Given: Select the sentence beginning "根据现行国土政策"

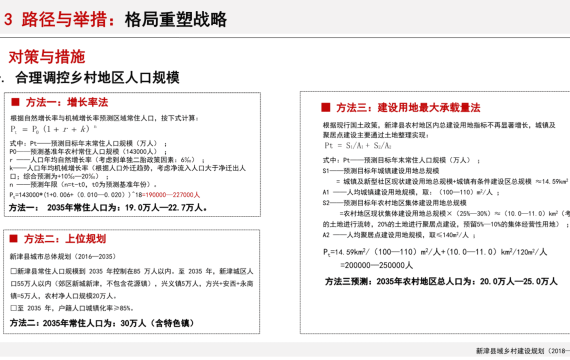Looking at the screenshot, I should [x=439, y=130].
